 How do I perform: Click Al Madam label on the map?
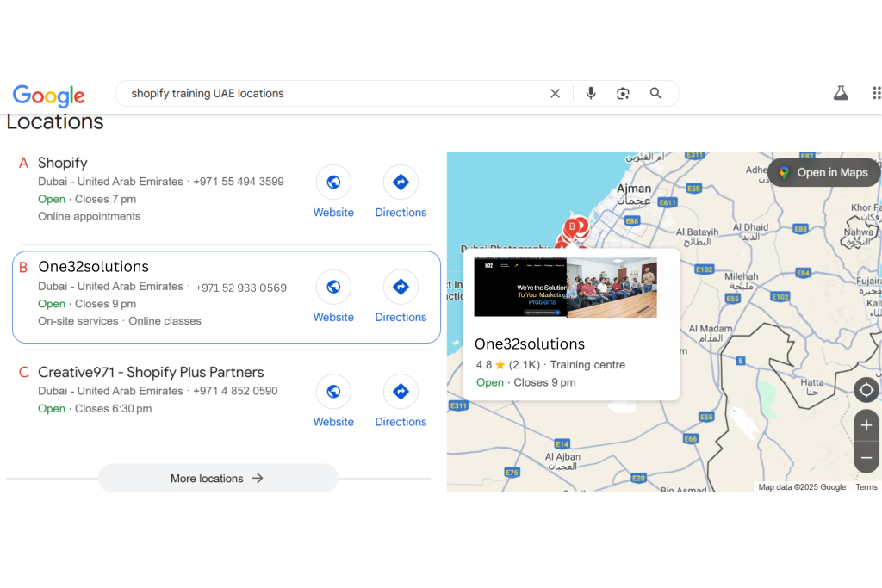711,328
